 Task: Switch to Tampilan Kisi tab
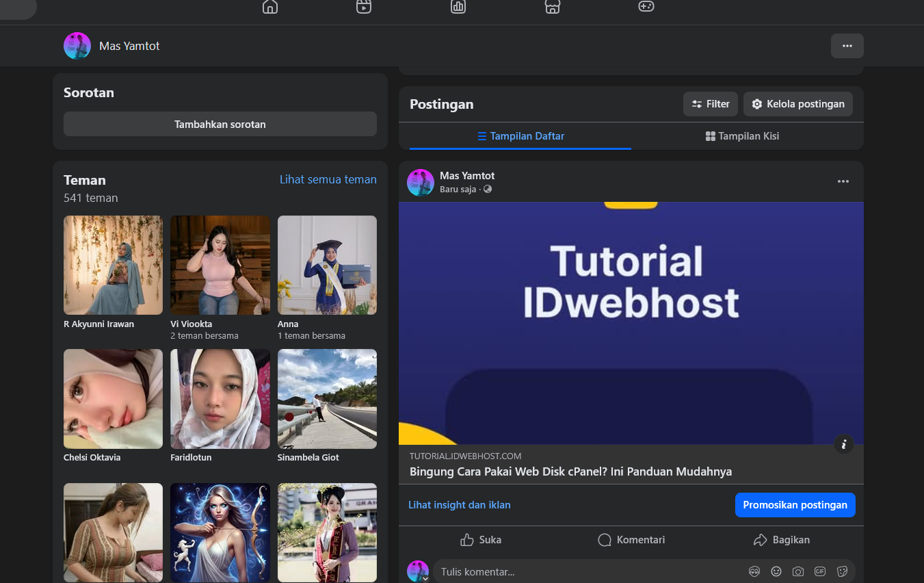pyautogui.click(x=742, y=135)
